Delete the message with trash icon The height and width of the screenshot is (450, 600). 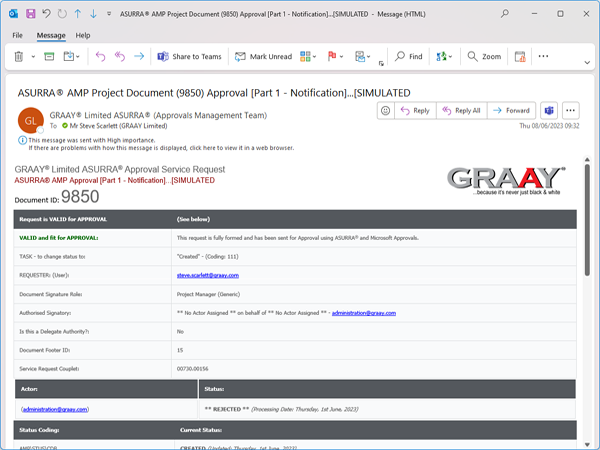18,57
